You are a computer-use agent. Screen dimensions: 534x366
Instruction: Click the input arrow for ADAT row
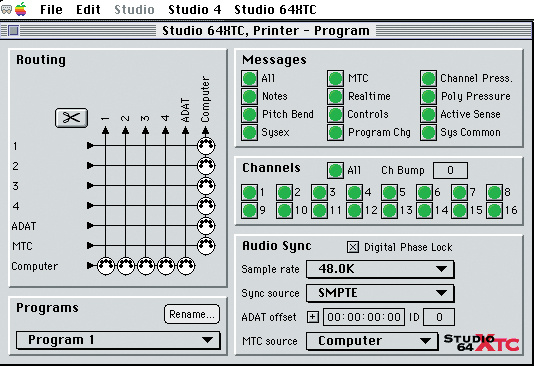[x=90, y=226]
